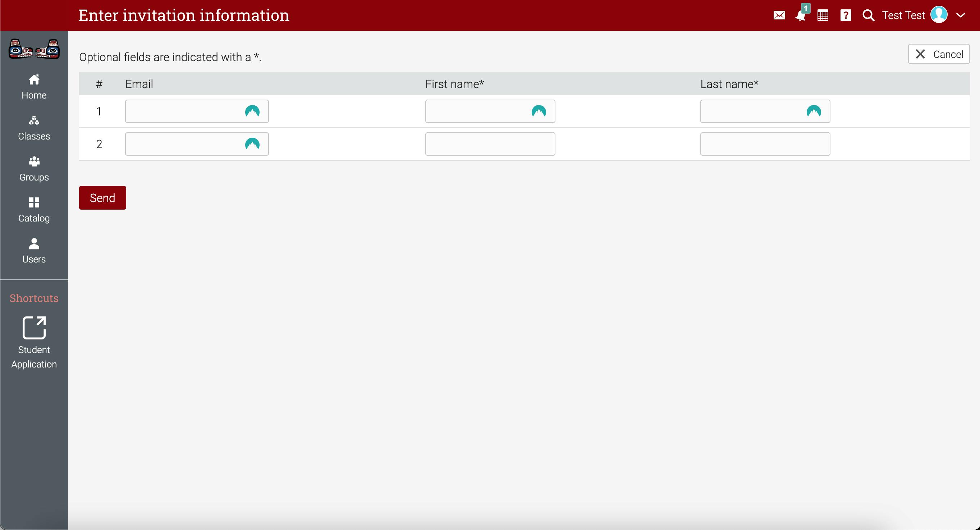Click the help question mark icon
The height and width of the screenshot is (530, 980).
pyautogui.click(x=845, y=15)
